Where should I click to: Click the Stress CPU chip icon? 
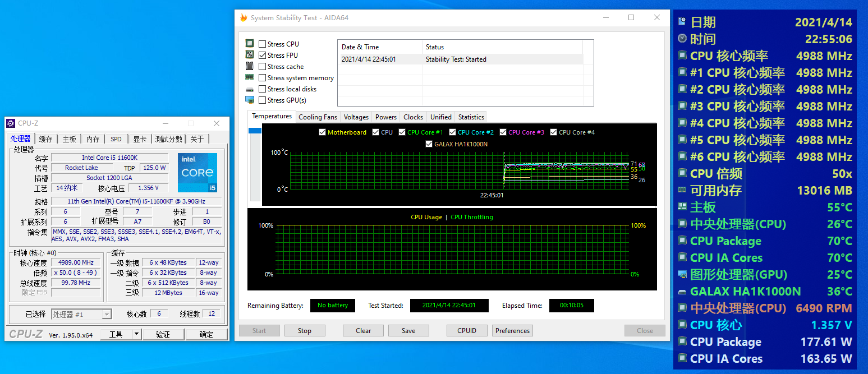point(250,44)
